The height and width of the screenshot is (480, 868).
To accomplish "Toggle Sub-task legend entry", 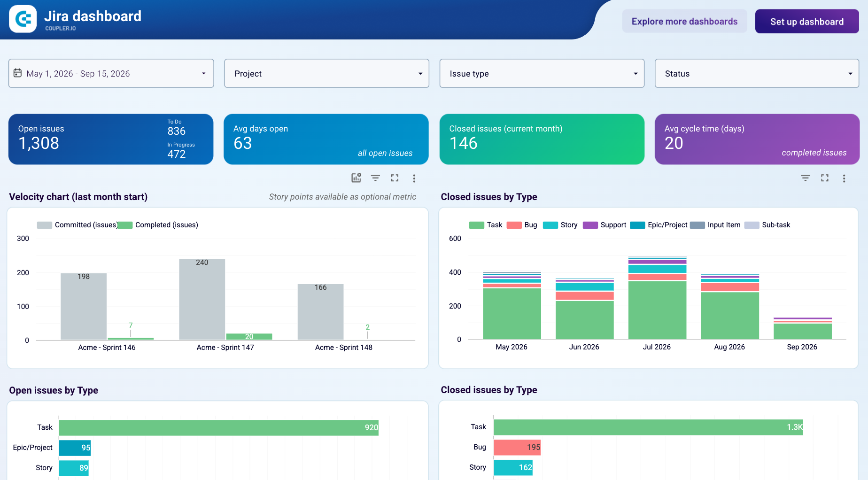I will tap(767, 225).
